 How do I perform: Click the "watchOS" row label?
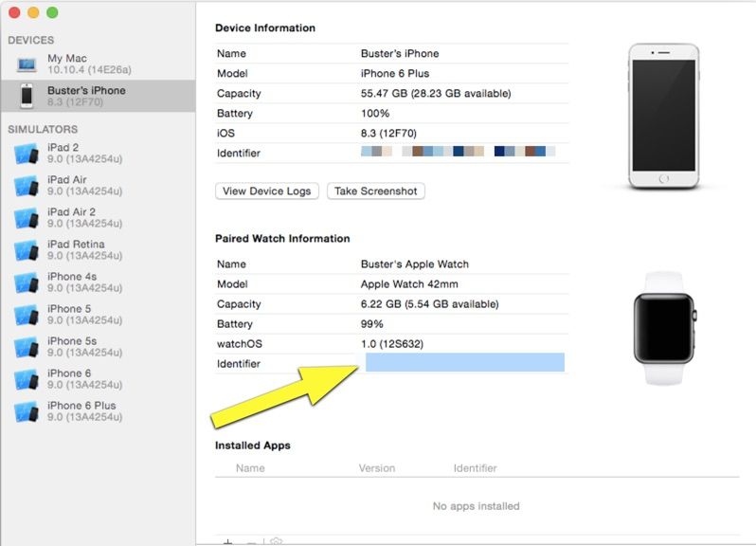240,344
